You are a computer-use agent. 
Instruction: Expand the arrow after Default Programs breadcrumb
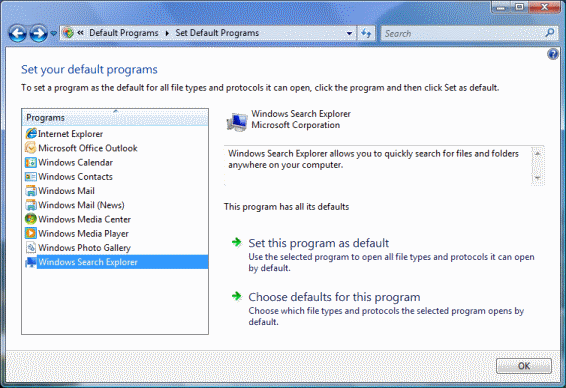point(167,33)
